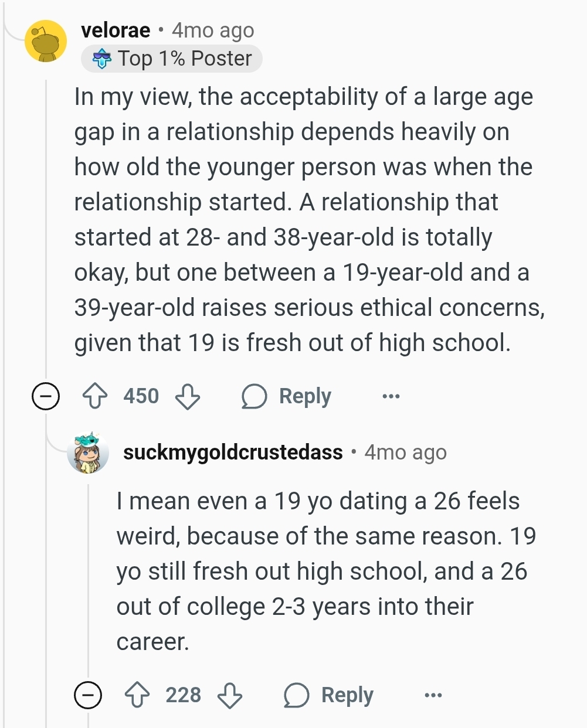Upvote suckmygoldcrustedass's reply

pos(137,695)
